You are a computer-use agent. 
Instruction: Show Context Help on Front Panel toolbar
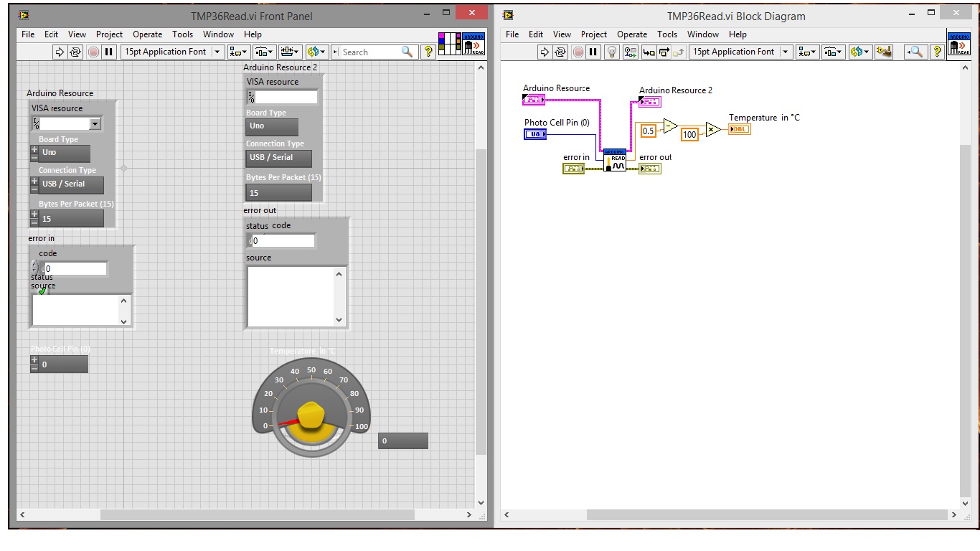pos(428,52)
